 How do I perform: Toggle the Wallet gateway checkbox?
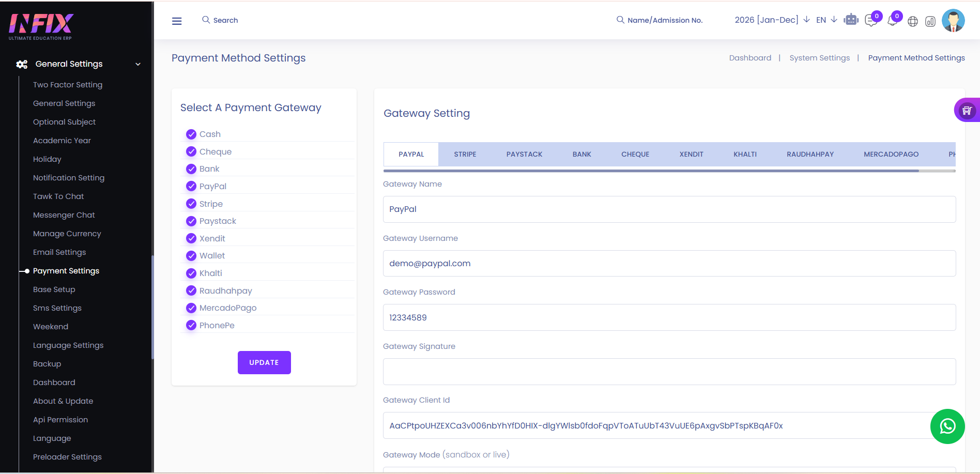(x=191, y=256)
